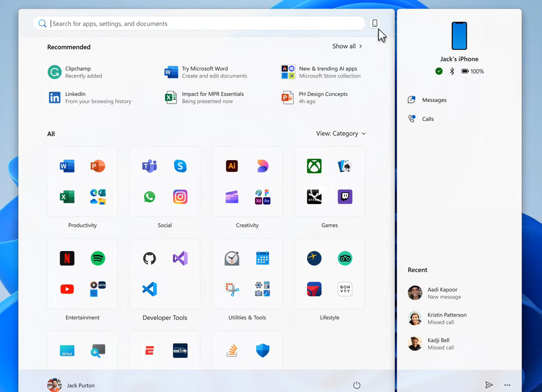
Task: Open more Creativity apps cluster icon
Action: 262,197
